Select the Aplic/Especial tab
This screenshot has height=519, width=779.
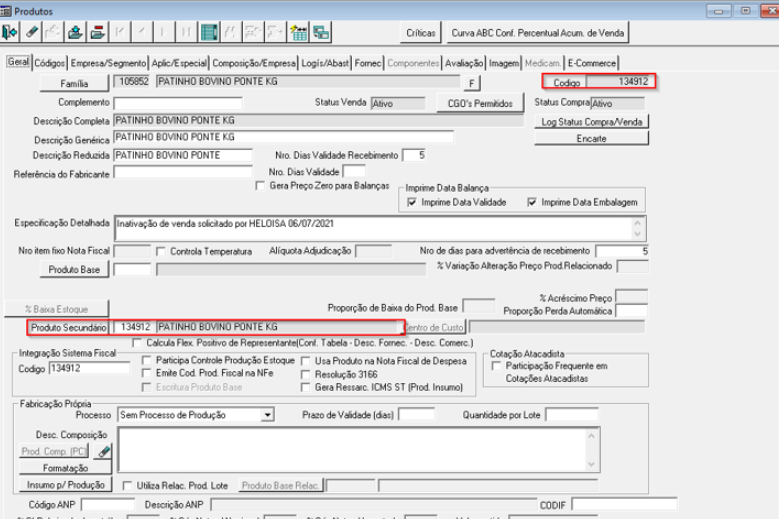(x=179, y=63)
